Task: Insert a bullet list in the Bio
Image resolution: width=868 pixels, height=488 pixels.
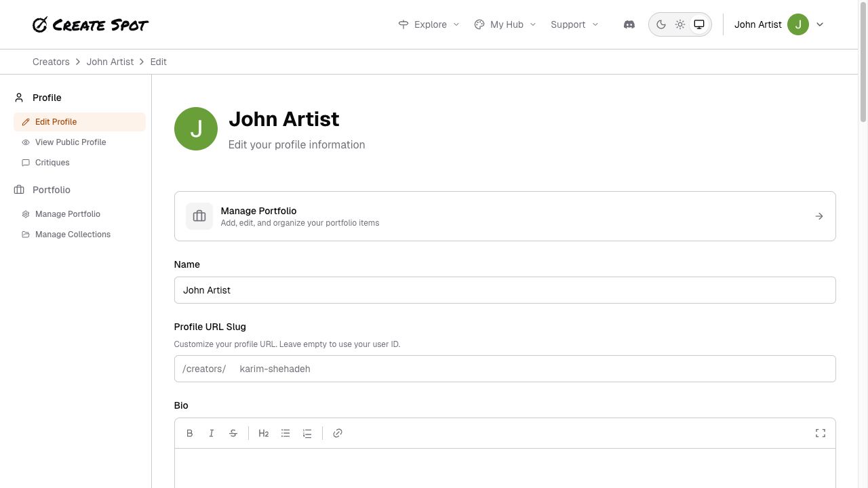Action: tap(285, 433)
